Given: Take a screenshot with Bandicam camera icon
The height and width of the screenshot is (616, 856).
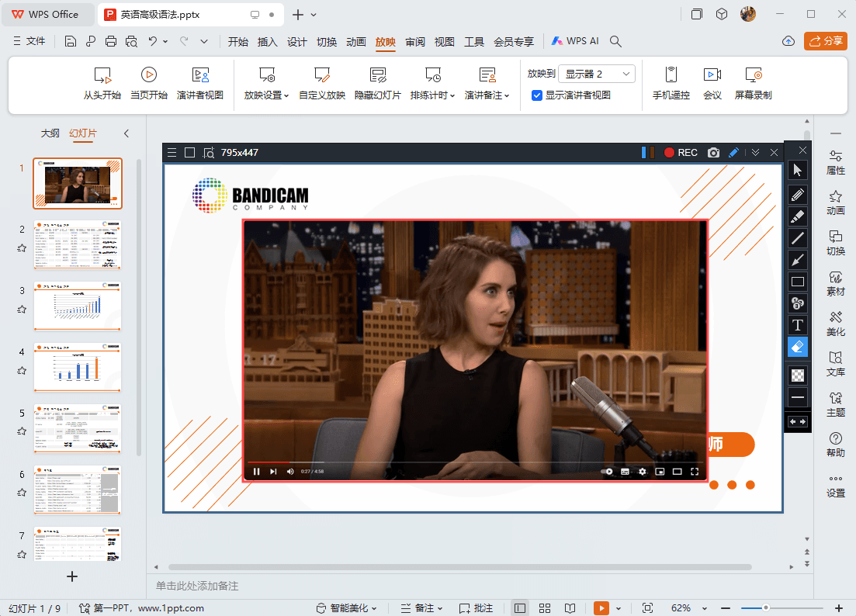Looking at the screenshot, I should click(713, 153).
